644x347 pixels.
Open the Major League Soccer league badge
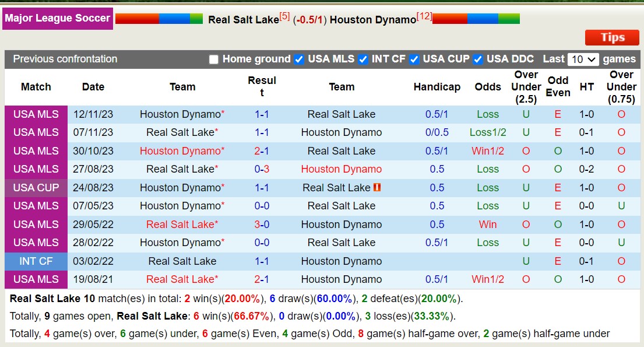pos(58,18)
